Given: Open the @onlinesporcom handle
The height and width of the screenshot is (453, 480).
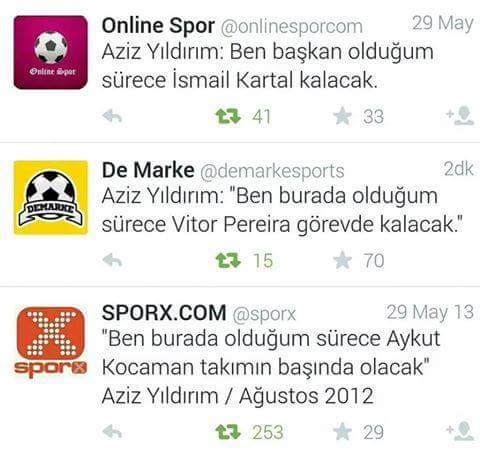Looking at the screenshot, I should click(x=292, y=27).
